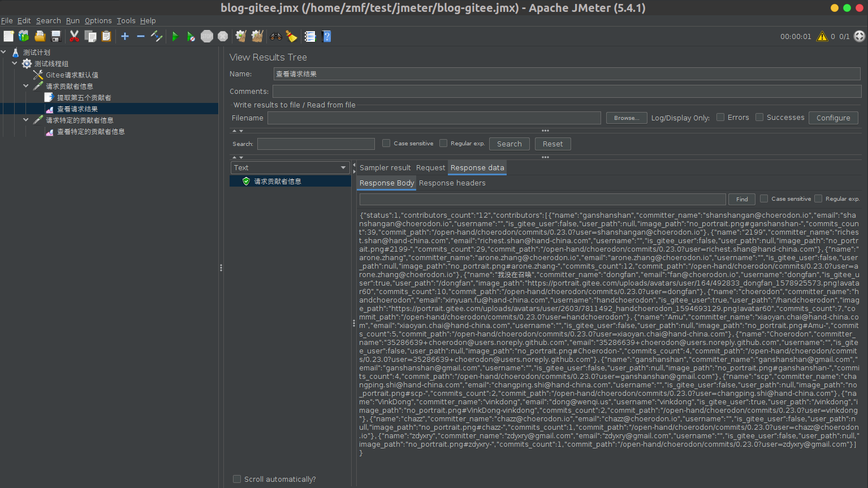Collapse the 请求特定的贡献者信息 node
The height and width of the screenshot is (488, 868).
(26, 120)
